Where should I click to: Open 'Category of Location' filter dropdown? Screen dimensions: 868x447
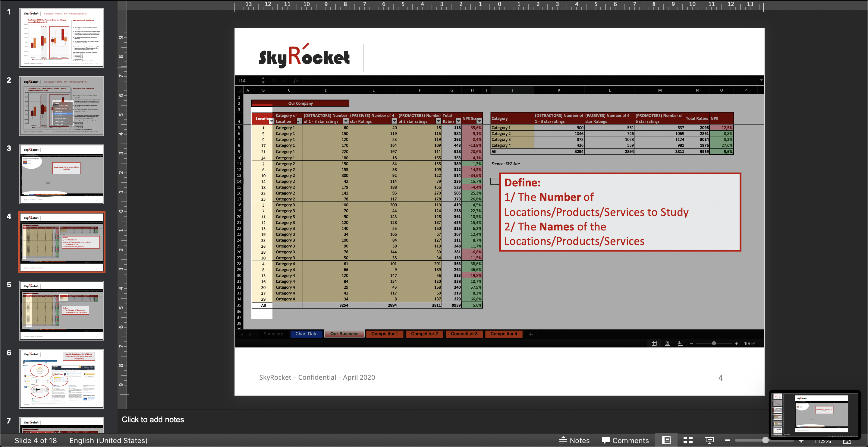(x=299, y=121)
